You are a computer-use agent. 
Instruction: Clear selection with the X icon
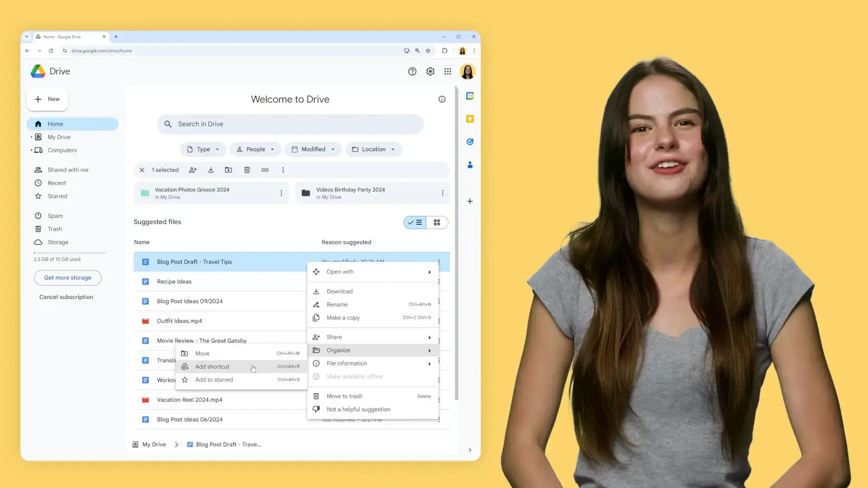point(142,170)
